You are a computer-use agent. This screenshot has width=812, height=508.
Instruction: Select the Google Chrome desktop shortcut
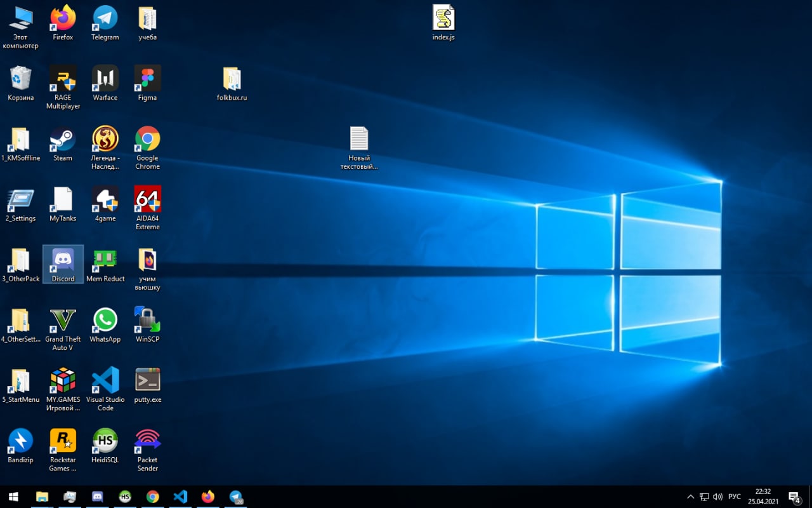point(147,148)
